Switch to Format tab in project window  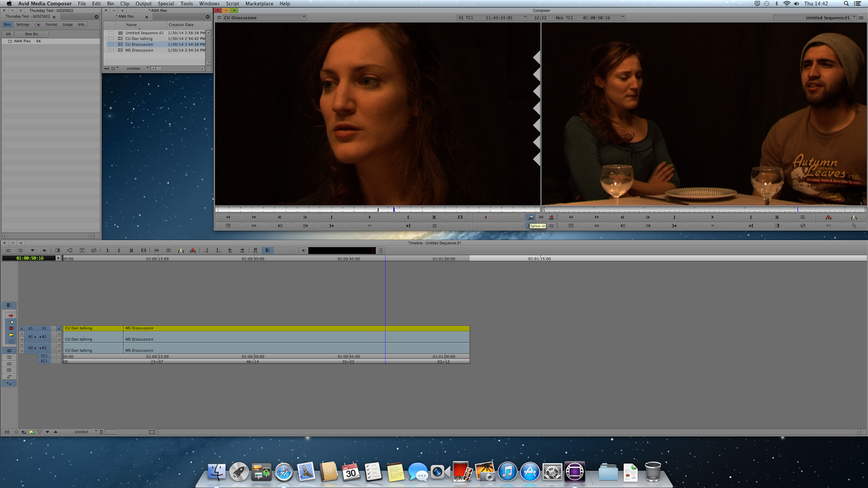(52, 24)
